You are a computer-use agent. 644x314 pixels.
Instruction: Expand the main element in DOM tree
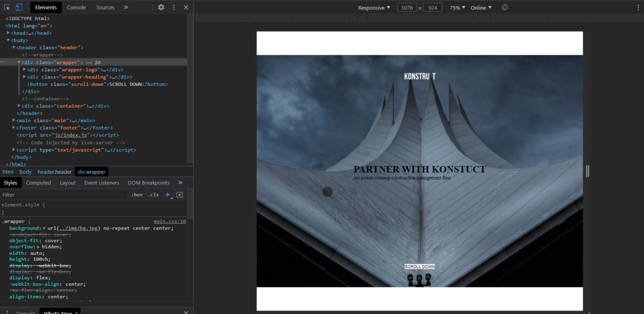pos(14,121)
